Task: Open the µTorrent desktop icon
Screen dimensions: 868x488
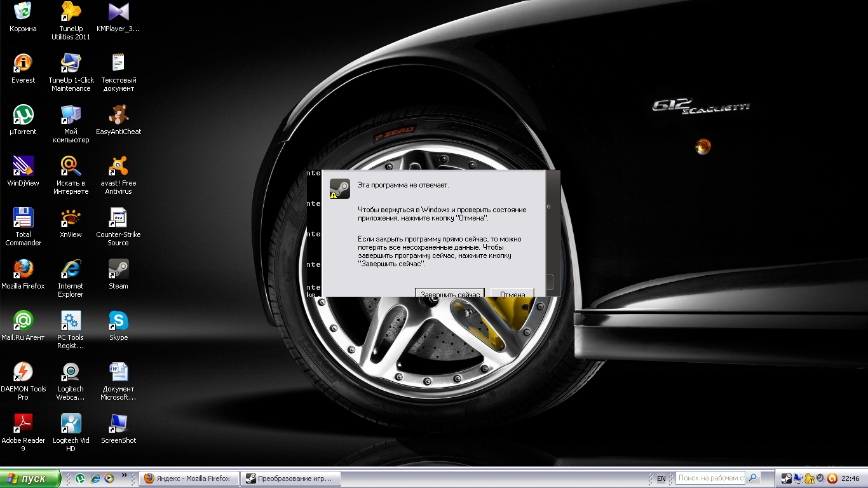Action: [x=23, y=116]
